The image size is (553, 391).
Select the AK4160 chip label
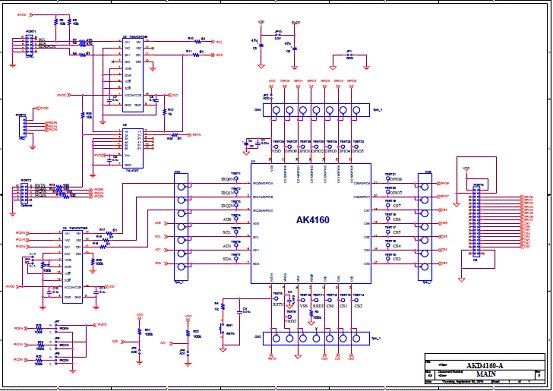click(312, 220)
